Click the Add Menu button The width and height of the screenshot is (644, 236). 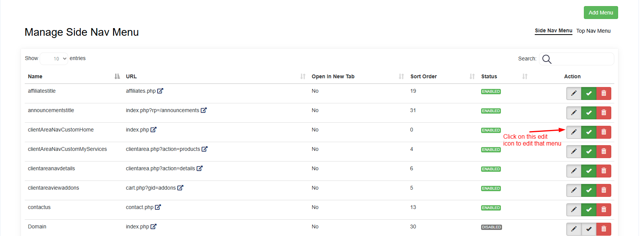[601, 13]
